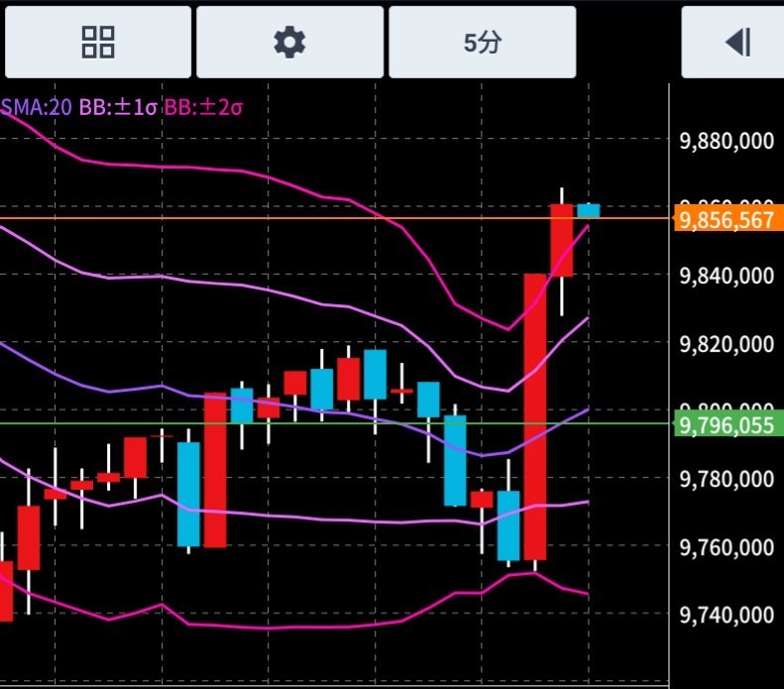Image resolution: width=784 pixels, height=689 pixels.
Task: Click the skip-back arrow icon at top right
Action: coord(737,42)
